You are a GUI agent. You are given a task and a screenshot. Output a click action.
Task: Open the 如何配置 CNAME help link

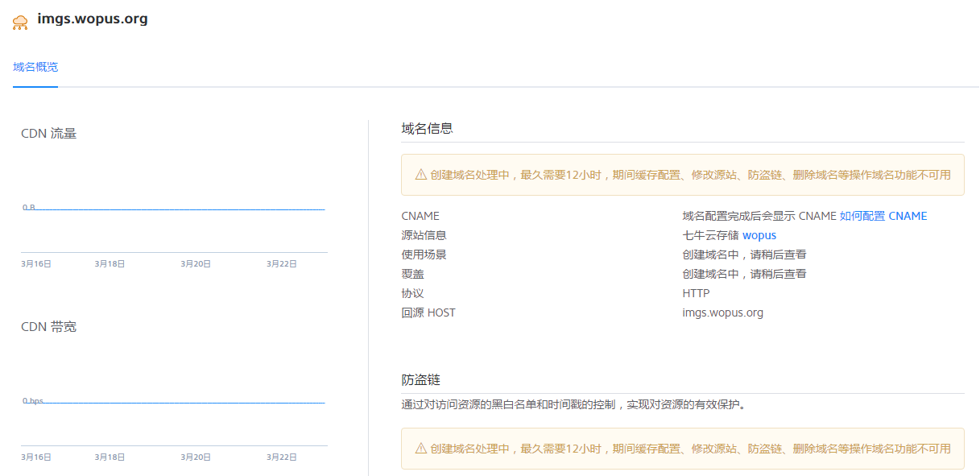coord(883,216)
